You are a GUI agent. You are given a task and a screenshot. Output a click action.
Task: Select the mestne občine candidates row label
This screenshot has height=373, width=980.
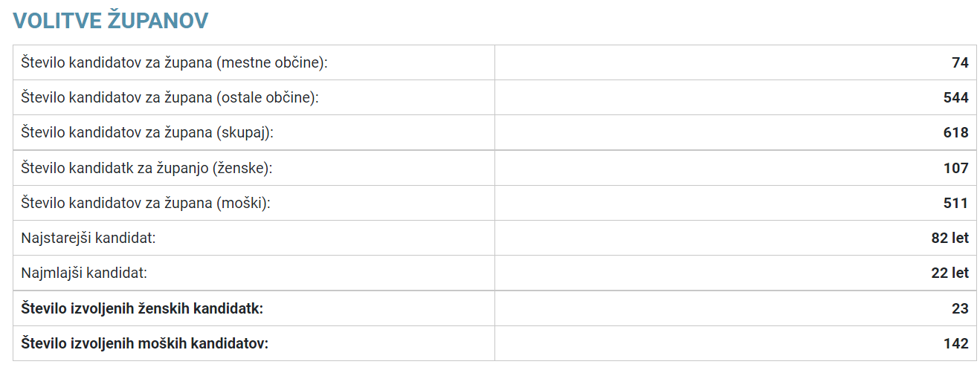point(175,62)
